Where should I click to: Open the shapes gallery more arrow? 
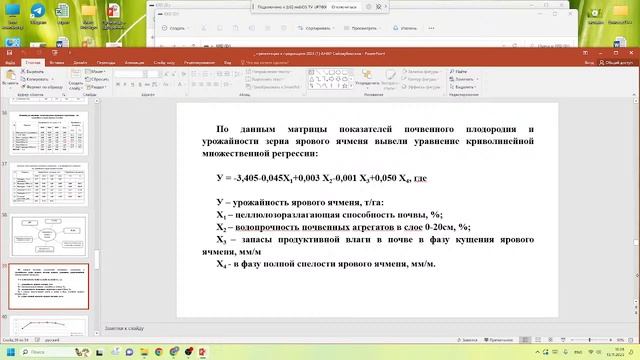[x=351, y=87]
